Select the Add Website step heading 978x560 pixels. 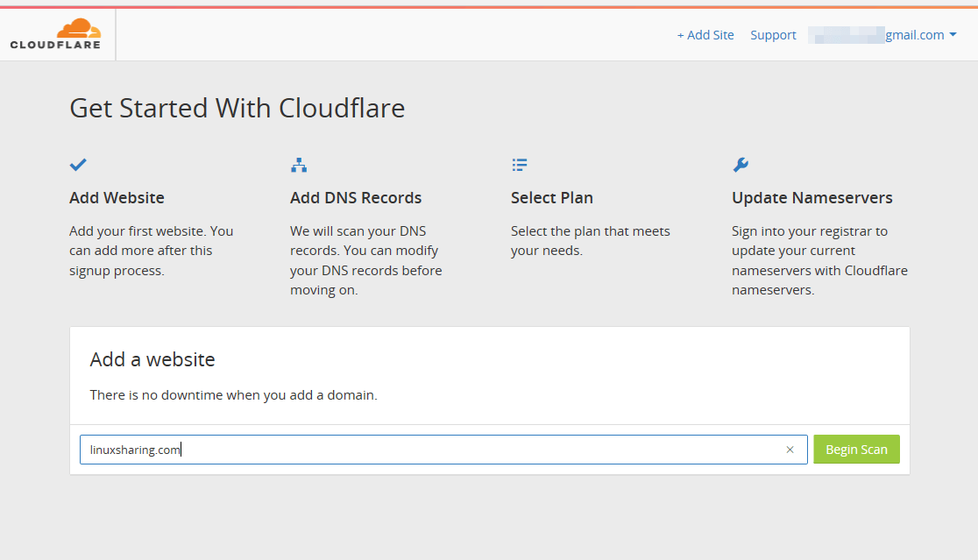pyautogui.click(x=117, y=198)
